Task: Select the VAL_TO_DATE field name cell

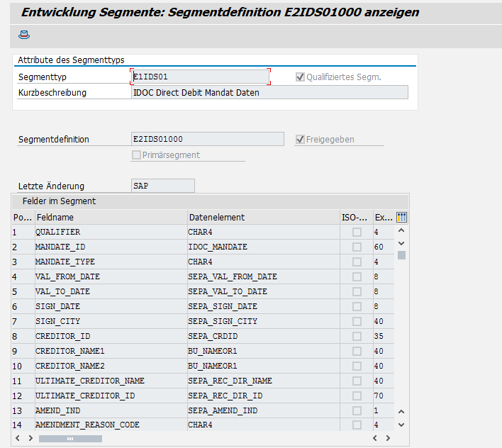Action: 111,291
